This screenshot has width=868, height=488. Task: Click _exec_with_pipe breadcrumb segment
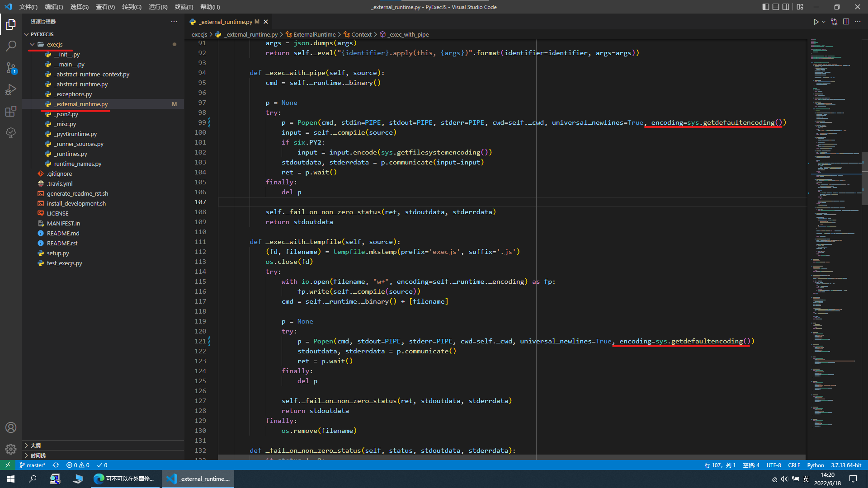(x=405, y=34)
